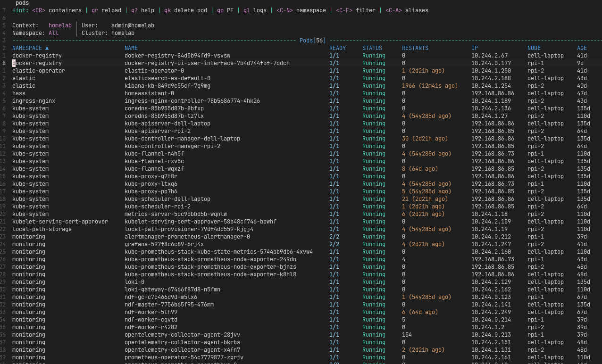The image size is (602, 364).
Task: Click the 'gl logs' hint
Action: tap(255, 10)
